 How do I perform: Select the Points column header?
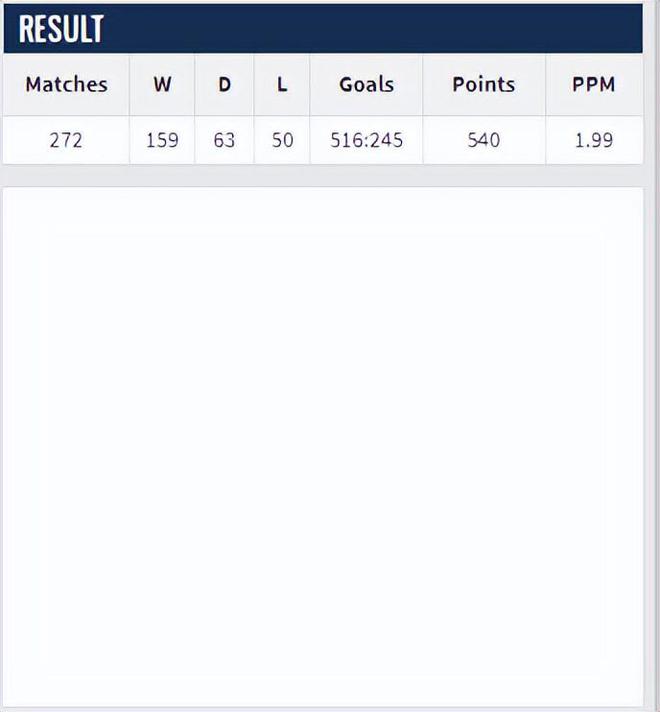click(484, 84)
